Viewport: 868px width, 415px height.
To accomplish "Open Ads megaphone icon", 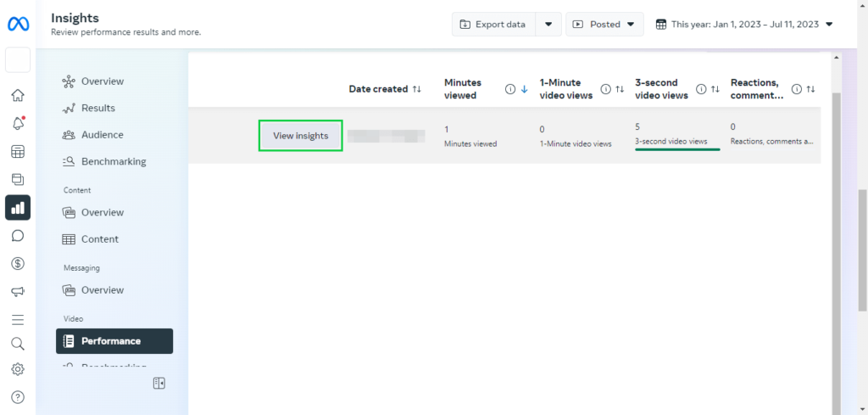I will pyautogui.click(x=18, y=292).
